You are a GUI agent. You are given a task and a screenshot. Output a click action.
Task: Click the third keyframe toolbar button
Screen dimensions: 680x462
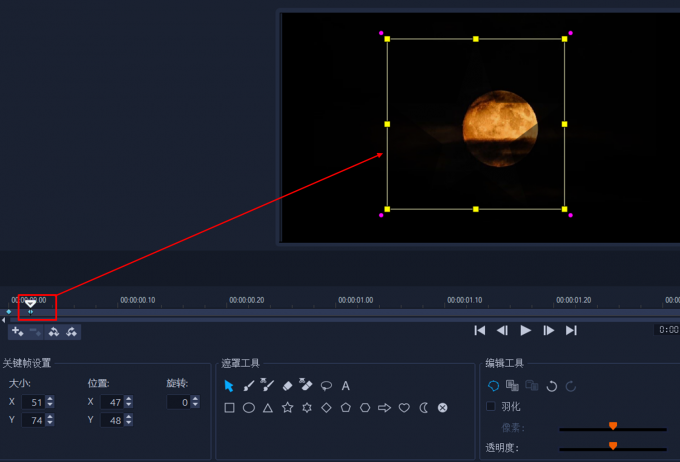pyautogui.click(x=54, y=332)
